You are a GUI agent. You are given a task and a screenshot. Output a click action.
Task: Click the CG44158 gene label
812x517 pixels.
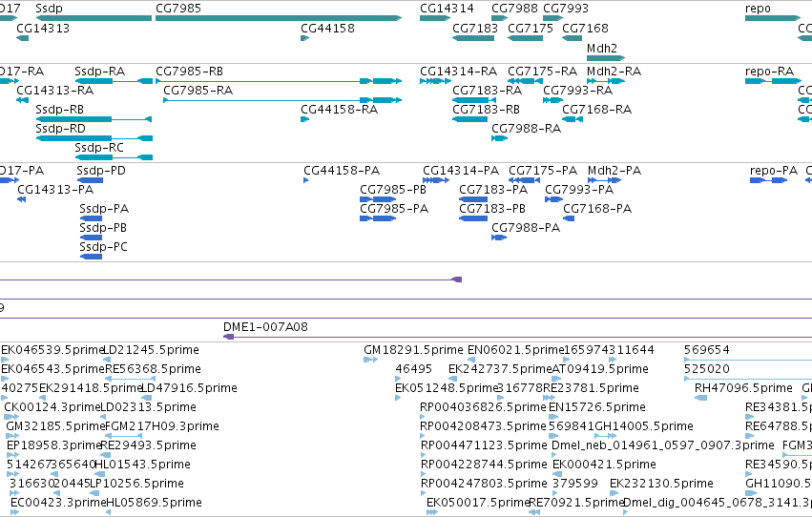328,28
